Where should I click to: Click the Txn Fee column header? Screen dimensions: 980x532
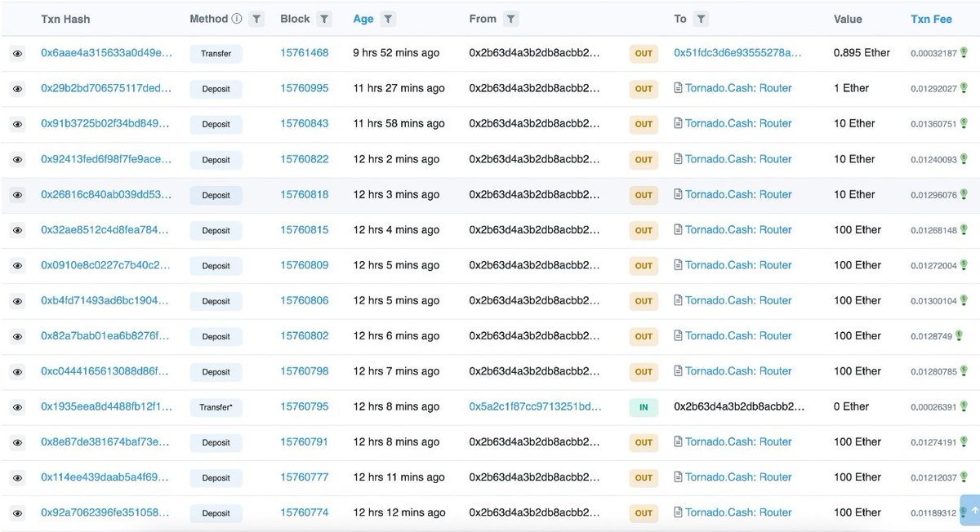click(x=931, y=19)
